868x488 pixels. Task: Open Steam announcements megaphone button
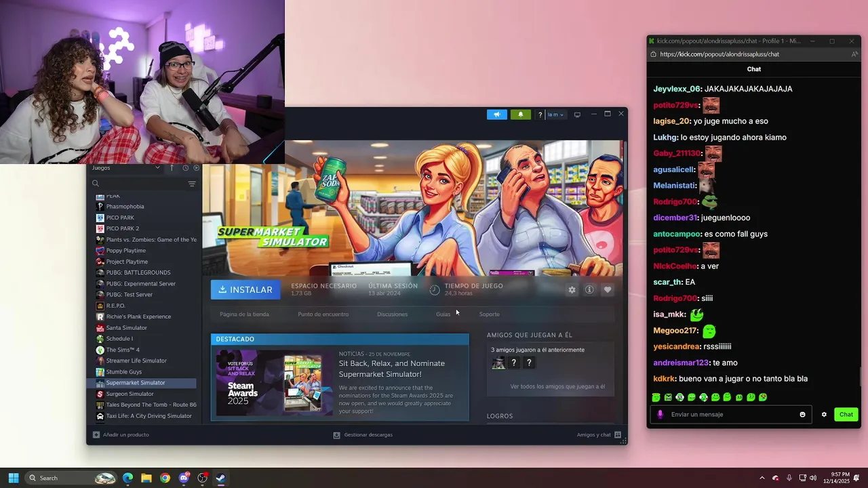point(497,115)
